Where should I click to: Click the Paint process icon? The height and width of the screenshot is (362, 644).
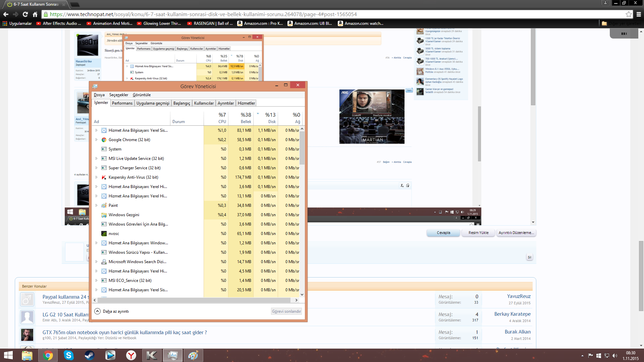pos(104,205)
